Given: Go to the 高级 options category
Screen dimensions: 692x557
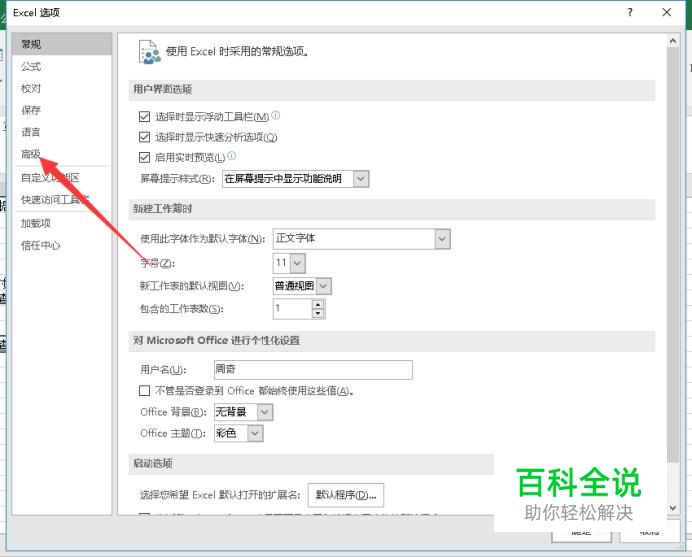Looking at the screenshot, I should [x=62, y=154].
